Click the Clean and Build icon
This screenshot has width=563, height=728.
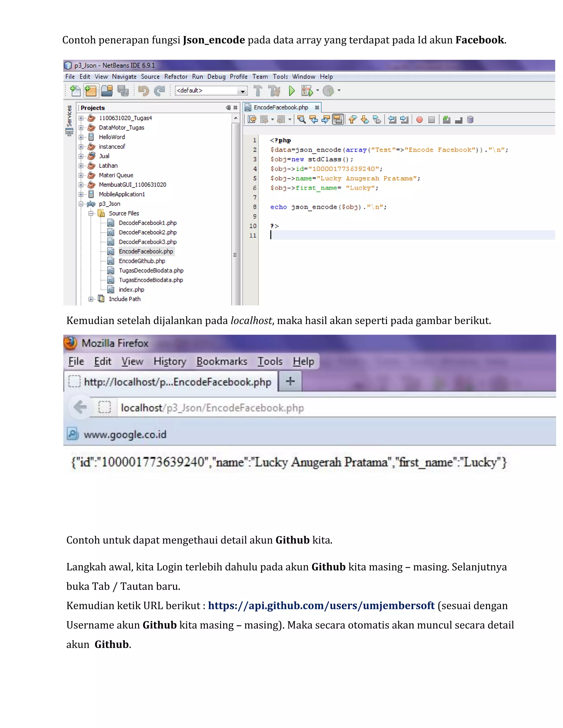coord(275,91)
